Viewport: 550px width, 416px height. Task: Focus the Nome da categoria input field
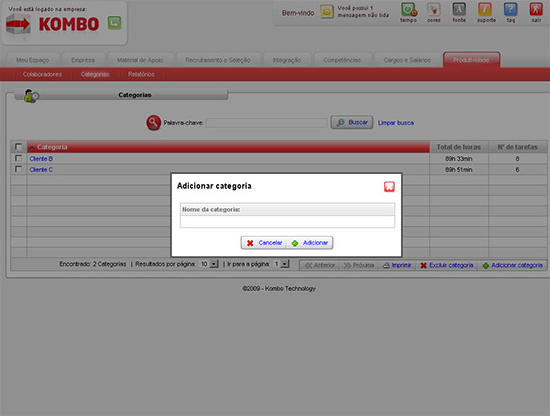(x=287, y=222)
